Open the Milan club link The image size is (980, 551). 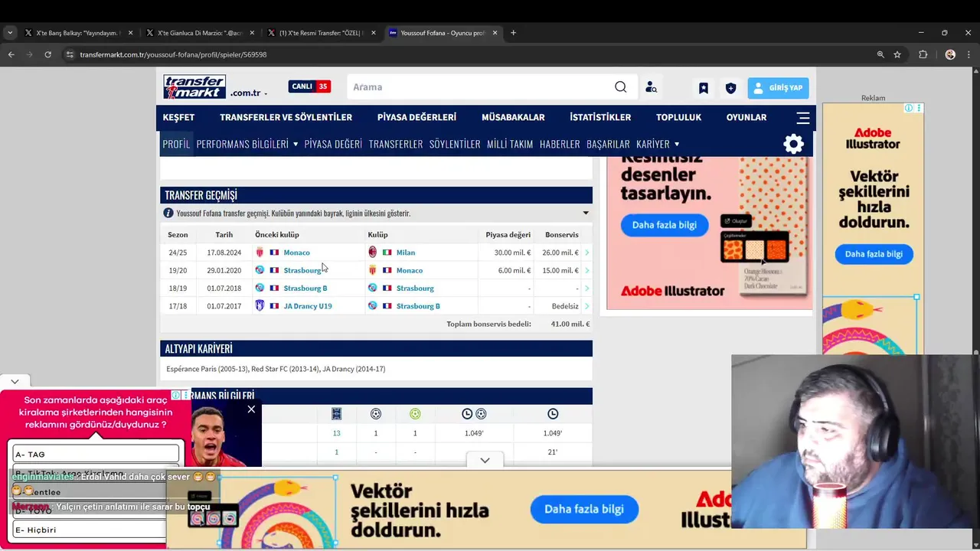click(x=406, y=253)
